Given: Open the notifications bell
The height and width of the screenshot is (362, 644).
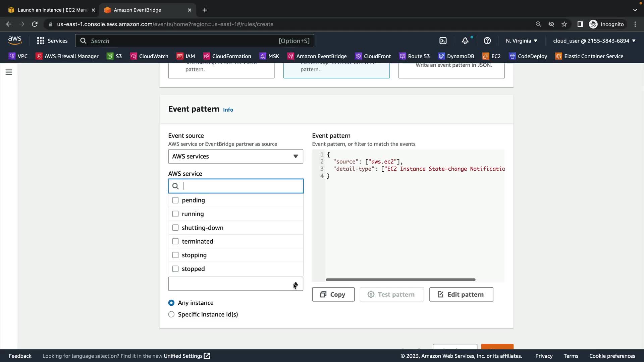Looking at the screenshot, I should [465, 41].
